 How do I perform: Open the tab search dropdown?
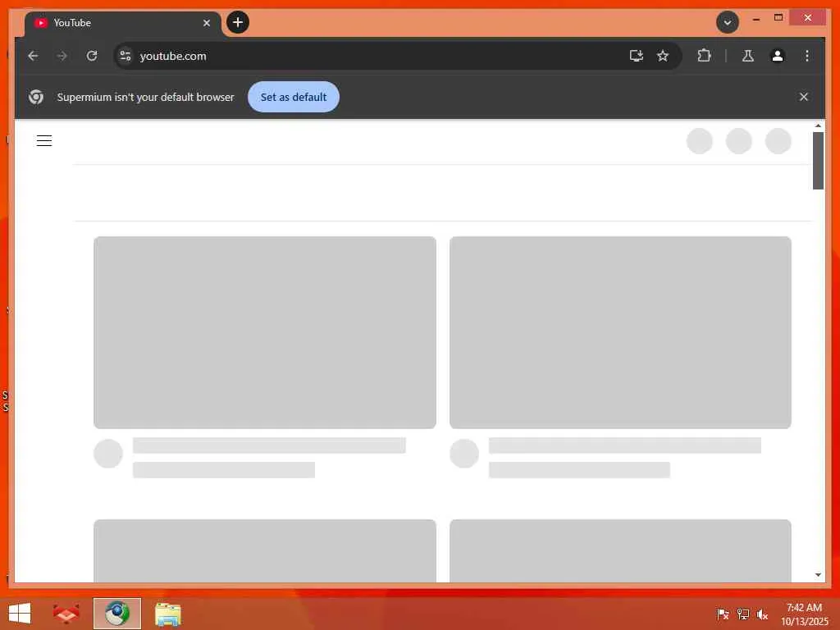[728, 22]
